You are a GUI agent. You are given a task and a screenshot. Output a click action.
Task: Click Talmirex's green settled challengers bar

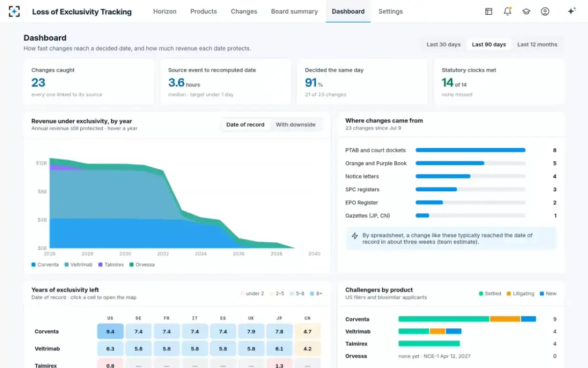pos(429,343)
